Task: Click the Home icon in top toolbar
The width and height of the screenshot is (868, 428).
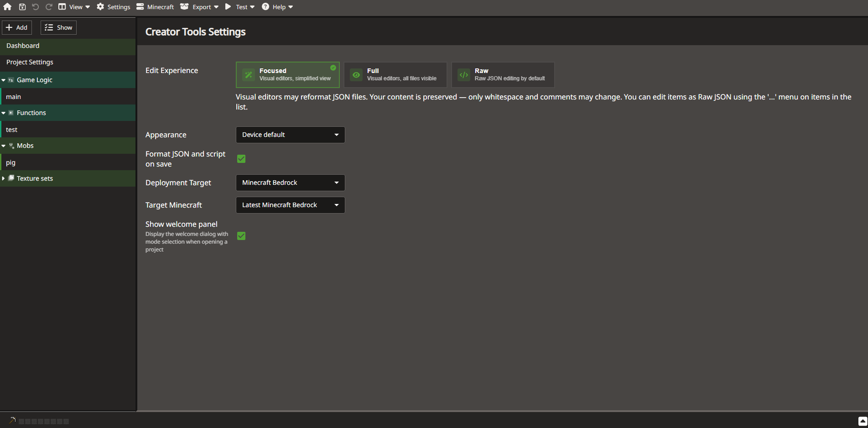Action: (7, 7)
